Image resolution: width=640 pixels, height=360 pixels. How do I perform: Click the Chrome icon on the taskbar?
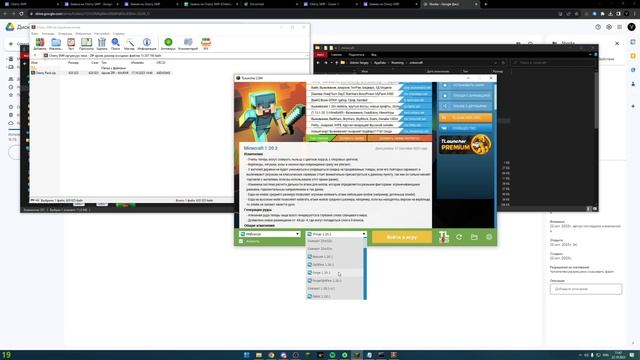pos(271,355)
